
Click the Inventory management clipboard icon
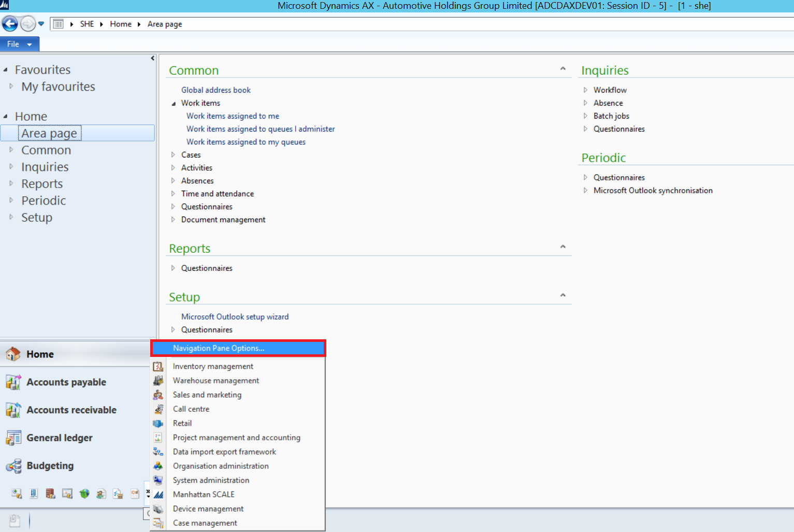click(x=158, y=366)
